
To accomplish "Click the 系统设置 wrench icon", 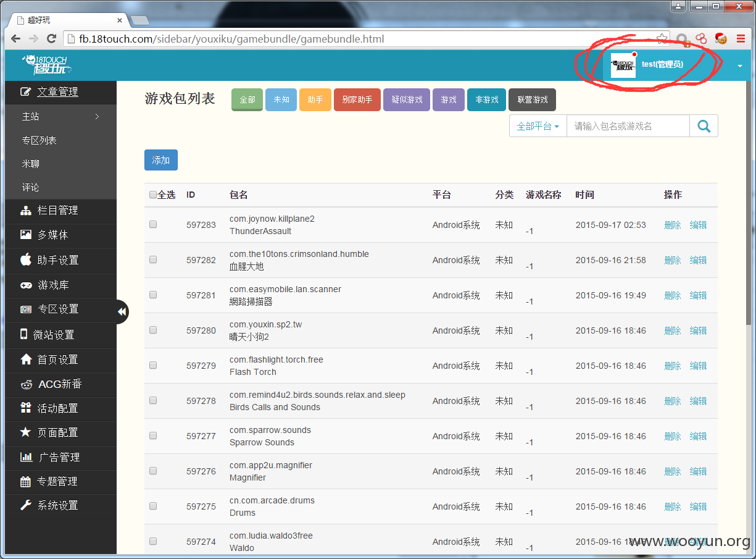I will 25,505.
